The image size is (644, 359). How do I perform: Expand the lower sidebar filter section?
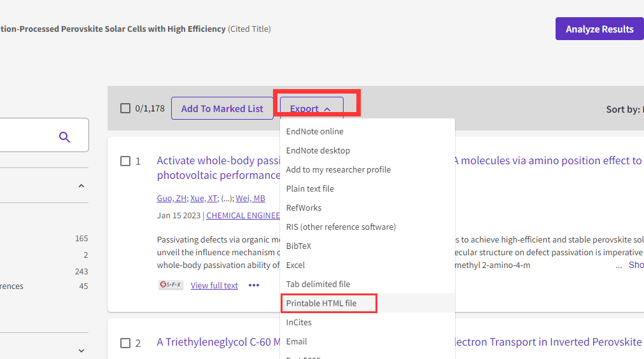81,350
